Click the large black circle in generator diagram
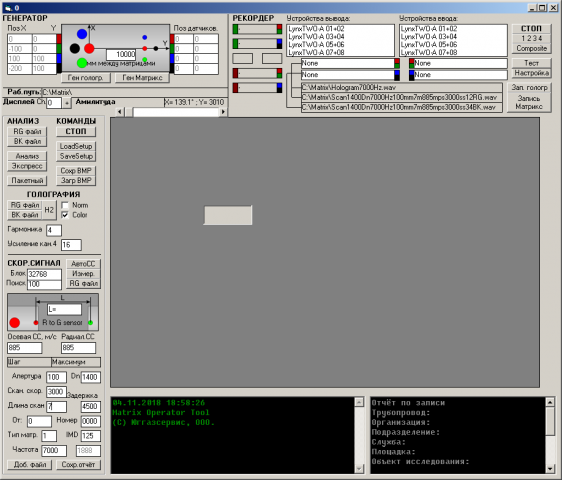The image size is (562, 480). point(75,48)
